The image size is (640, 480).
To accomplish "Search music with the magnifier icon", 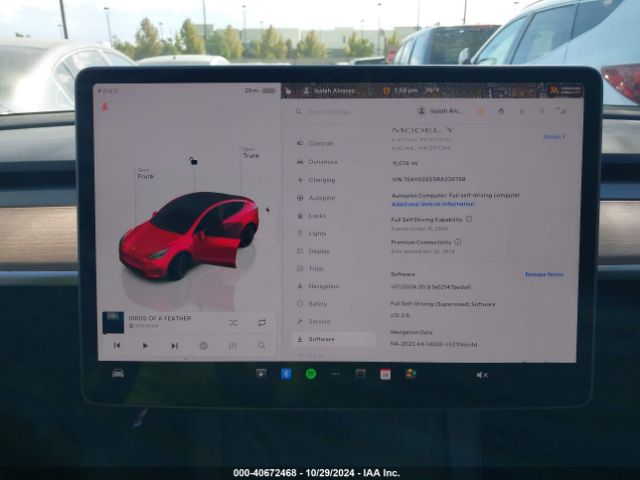I will [x=262, y=345].
